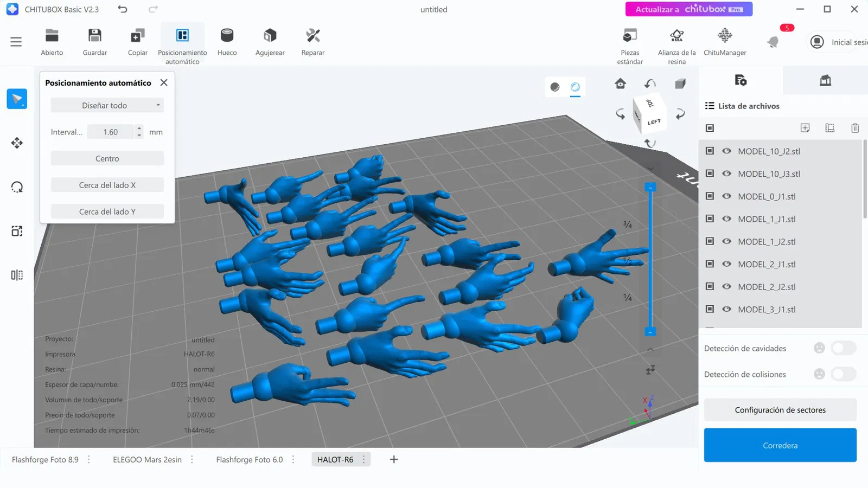Click the Corredera slice button
This screenshot has width=868, height=488.
click(x=780, y=445)
